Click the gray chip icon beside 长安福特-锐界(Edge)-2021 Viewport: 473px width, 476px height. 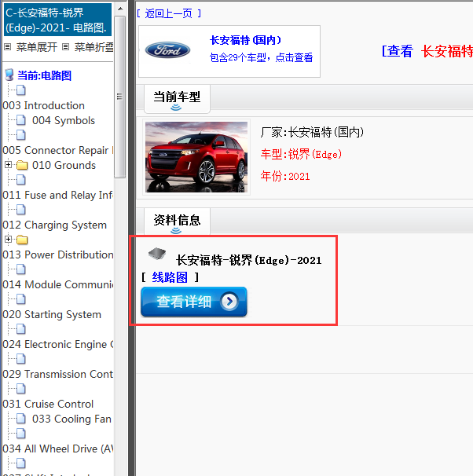coord(157,254)
